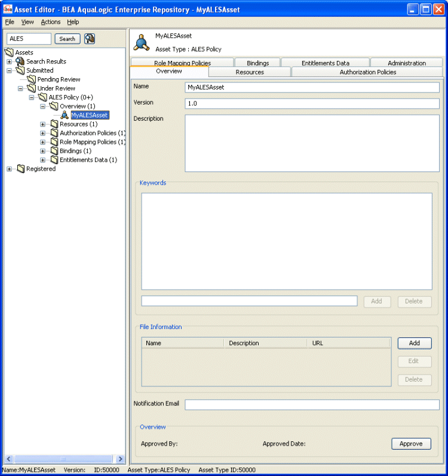The height and width of the screenshot is (476, 448).
Task: Click Edit button in File Information
Action: pos(415,361)
